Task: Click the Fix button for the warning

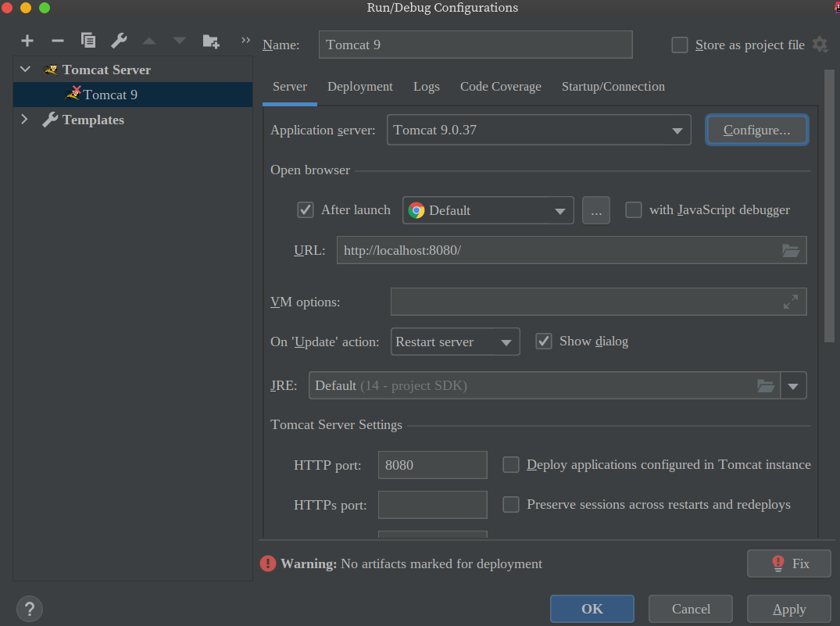Action: coord(789,563)
